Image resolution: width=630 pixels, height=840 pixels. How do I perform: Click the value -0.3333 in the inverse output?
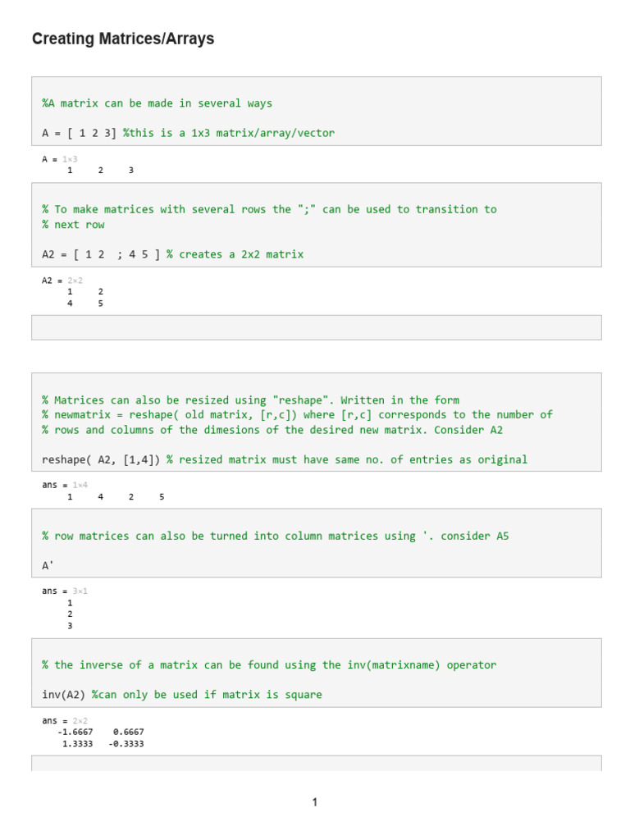coord(126,744)
